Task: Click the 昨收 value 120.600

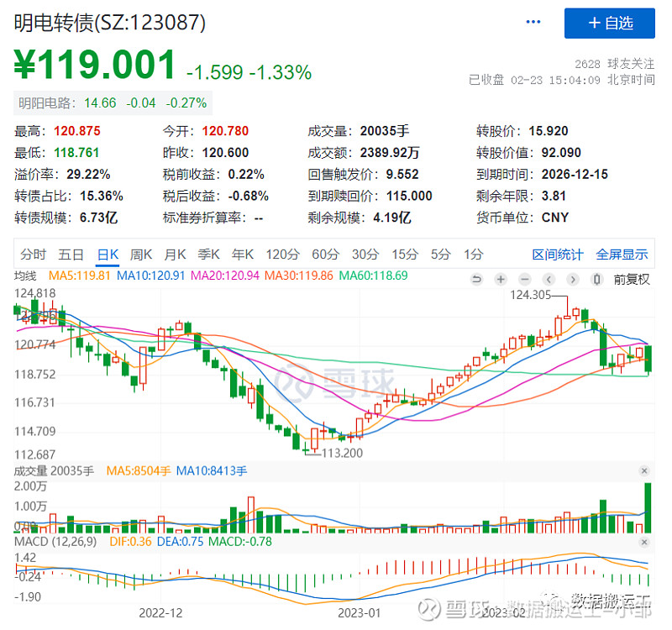Action: (x=225, y=153)
